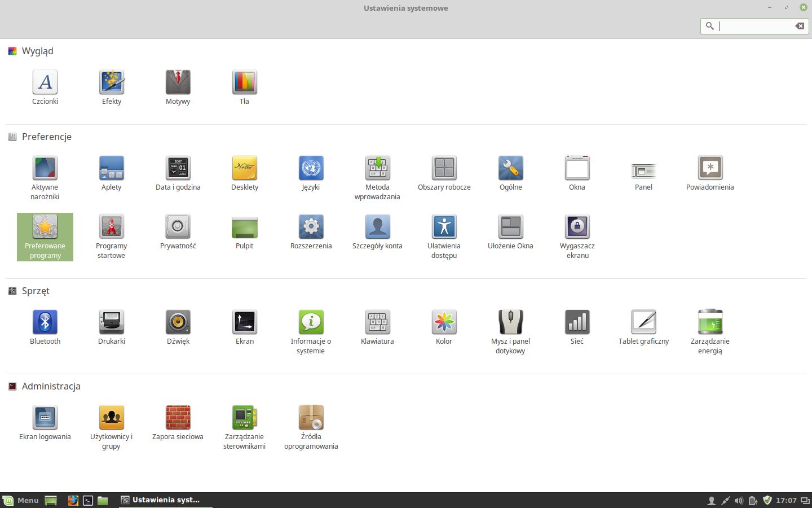
Task: Open Dźwięk sound settings
Action: click(x=178, y=327)
